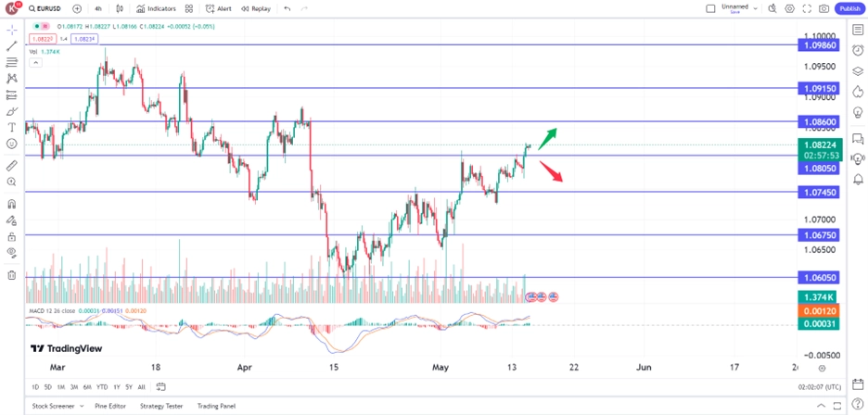Start bar Replay mode

pos(256,9)
